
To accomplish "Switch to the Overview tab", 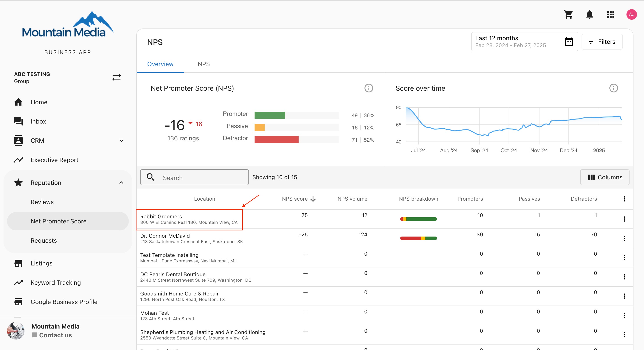I will (160, 64).
